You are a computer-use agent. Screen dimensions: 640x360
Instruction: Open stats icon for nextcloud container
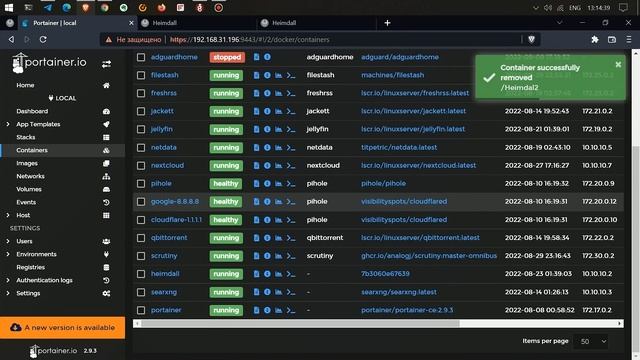(x=278, y=165)
